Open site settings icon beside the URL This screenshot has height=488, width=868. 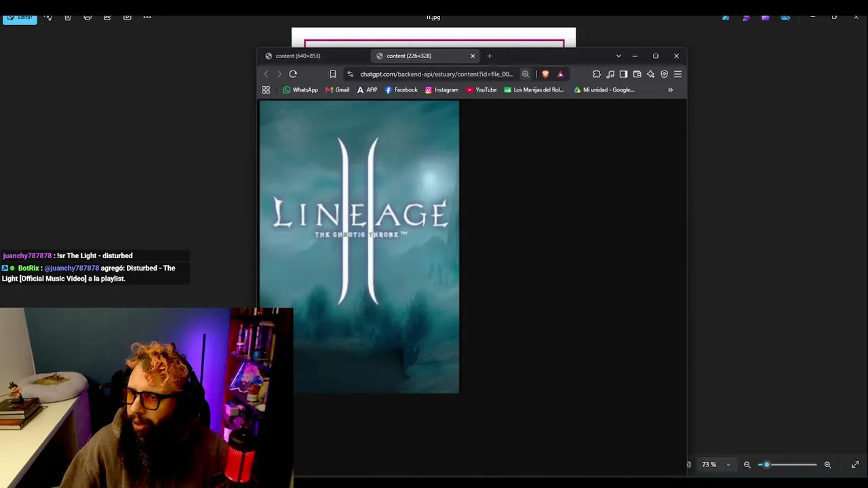(x=350, y=74)
